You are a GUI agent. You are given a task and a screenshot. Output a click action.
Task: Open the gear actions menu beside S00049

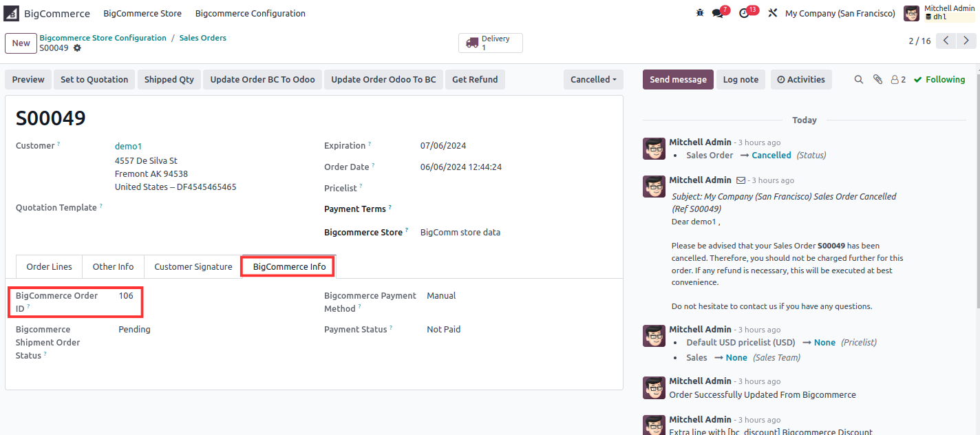(x=77, y=48)
